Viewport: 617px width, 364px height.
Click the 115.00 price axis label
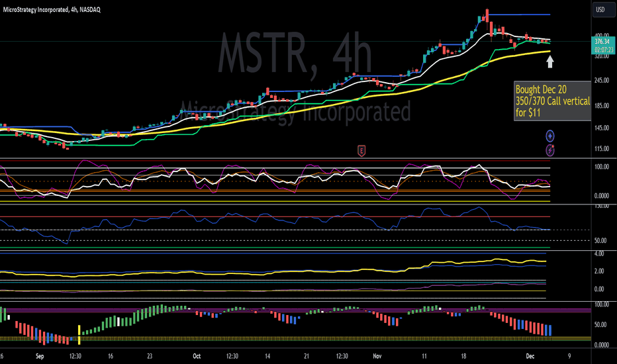click(602, 149)
